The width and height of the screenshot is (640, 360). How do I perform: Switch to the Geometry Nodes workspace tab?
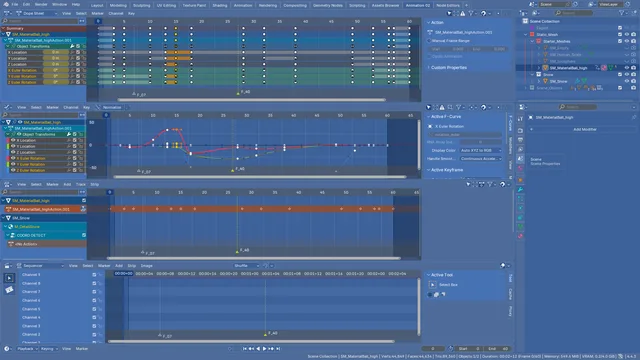pos(327,5)
